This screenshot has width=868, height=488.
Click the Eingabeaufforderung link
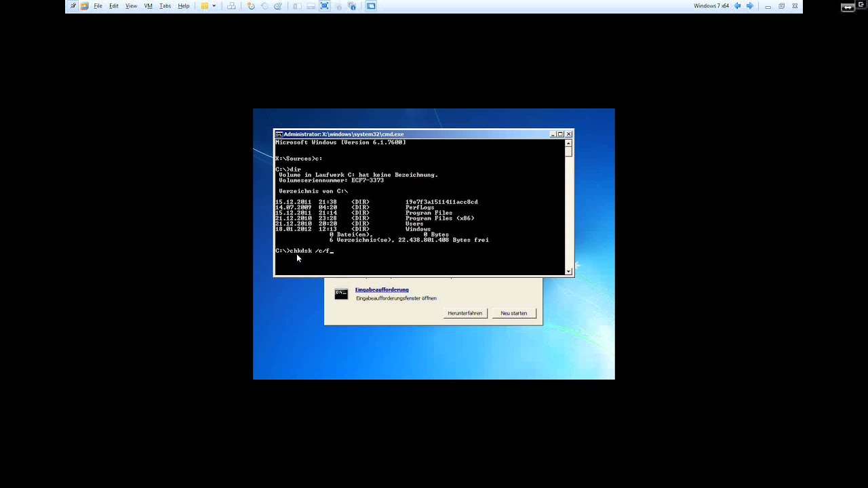(382, 289)
